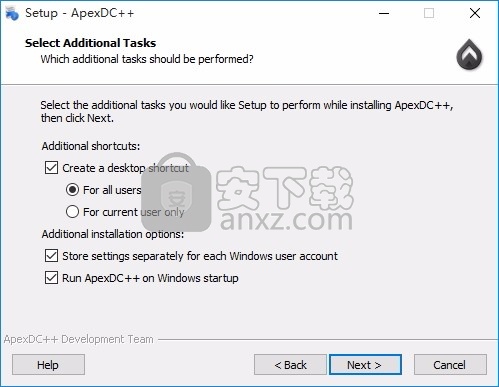Screen dimensions: 499x387
Task: Continue installation with Next button
Action: 365,365
